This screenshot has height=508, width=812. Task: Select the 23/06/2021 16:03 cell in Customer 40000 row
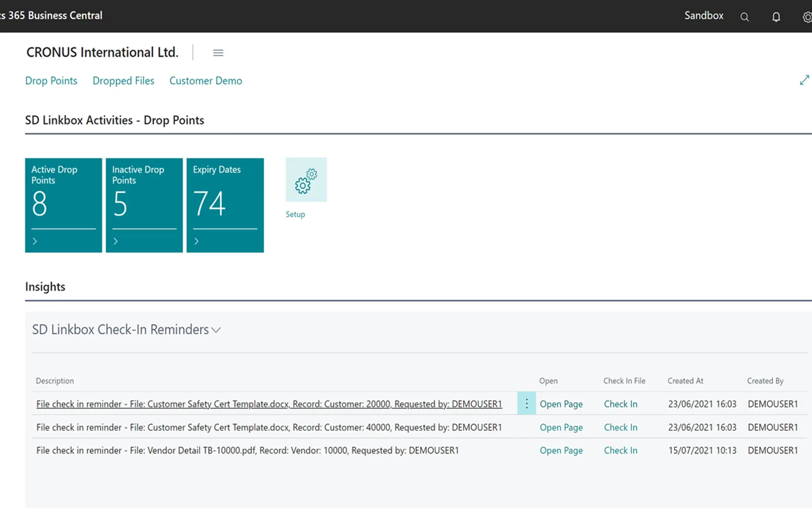tap(702, 427)
